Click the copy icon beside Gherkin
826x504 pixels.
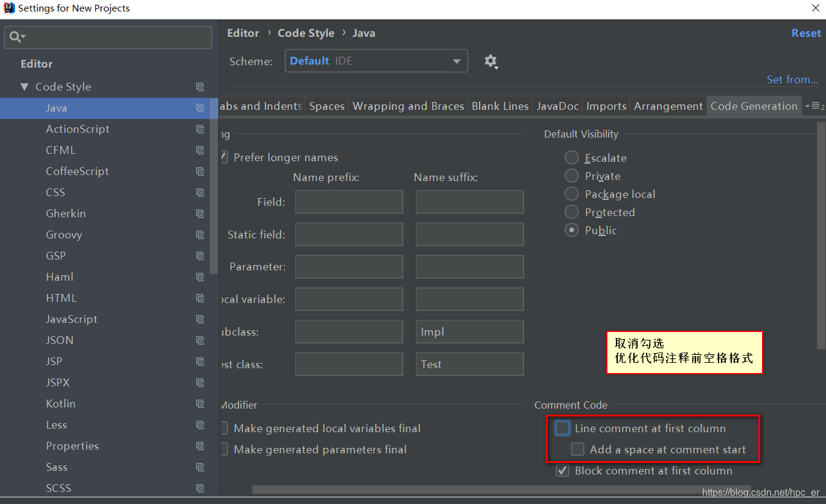tap(200, 214)
